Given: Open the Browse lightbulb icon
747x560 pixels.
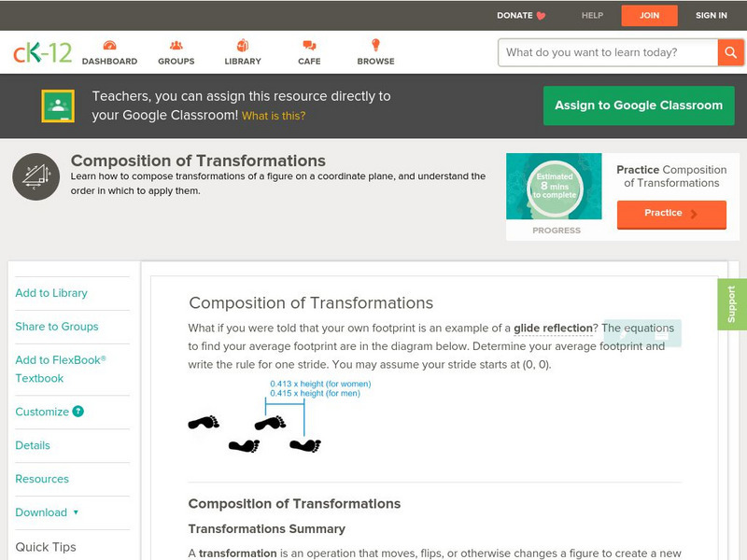Looking at the screenshot, I should coord(374,44).
